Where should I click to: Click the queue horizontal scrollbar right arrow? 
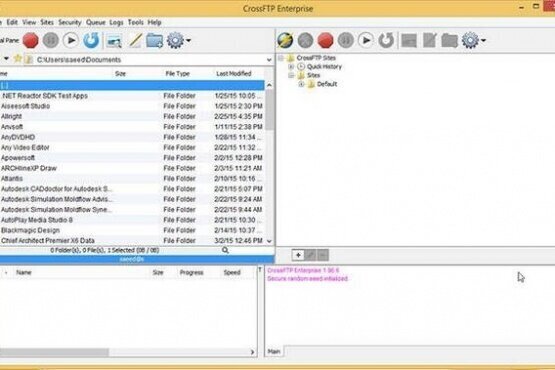pyautogui.click(x=252, y=352)
